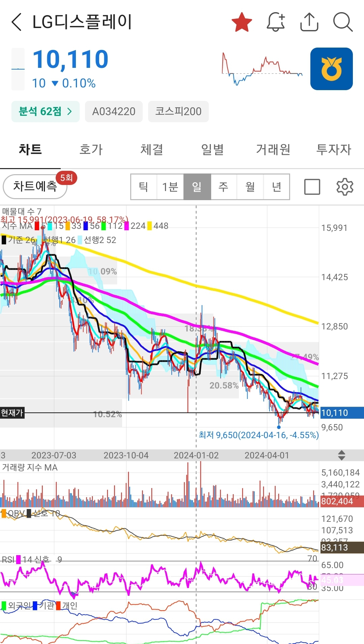Viewport: 364px width, 644px height.
Task: Tap the 2023-07-03 date axis label
Action: 54,455
